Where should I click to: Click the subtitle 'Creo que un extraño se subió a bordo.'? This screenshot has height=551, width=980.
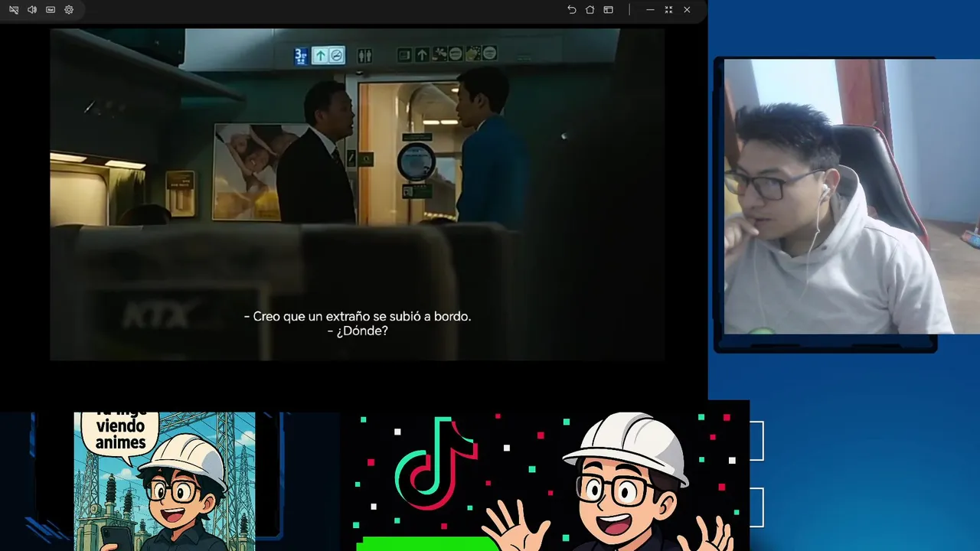coord(357,316)
